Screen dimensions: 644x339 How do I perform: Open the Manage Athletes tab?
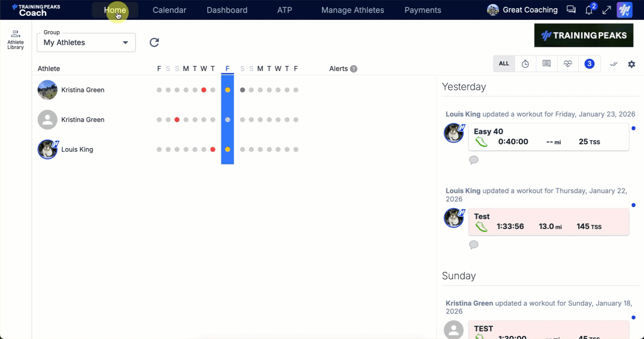(353, 10)
